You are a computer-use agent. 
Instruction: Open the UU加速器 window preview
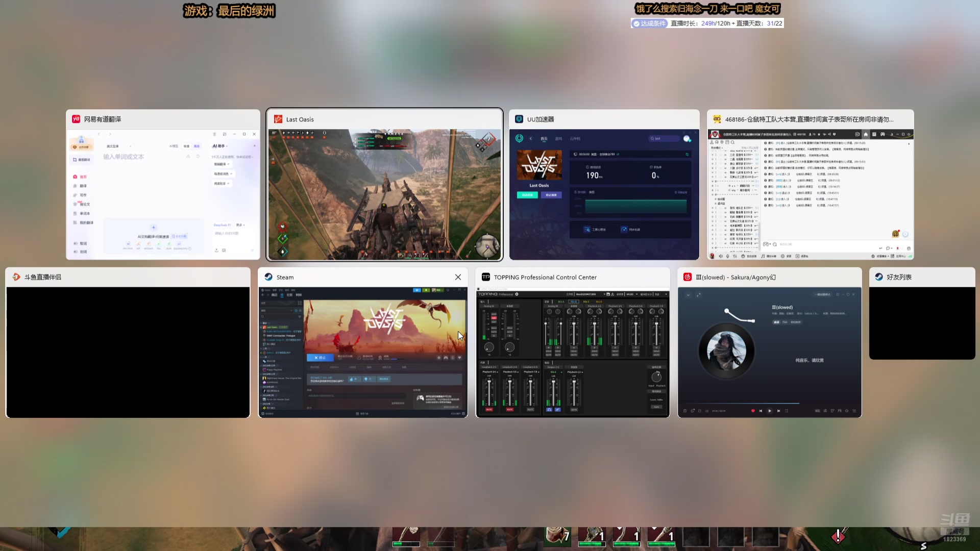click(x=604, y=194)
